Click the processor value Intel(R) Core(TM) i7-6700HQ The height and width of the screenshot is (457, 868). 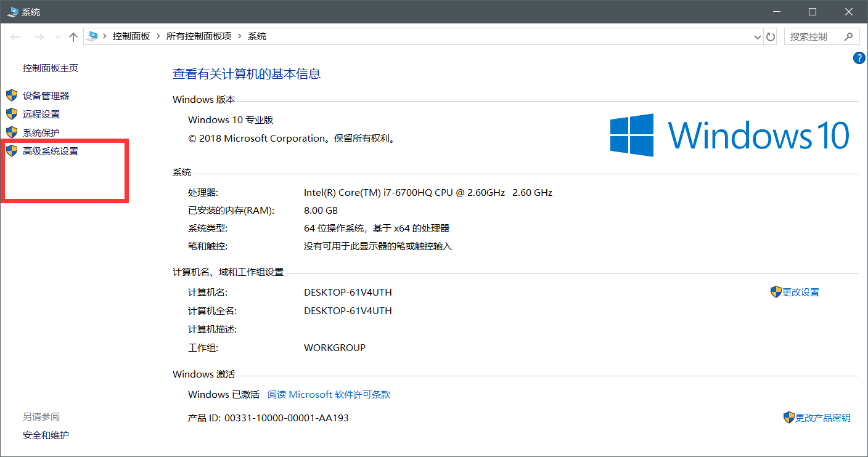(x=428, y=192)
